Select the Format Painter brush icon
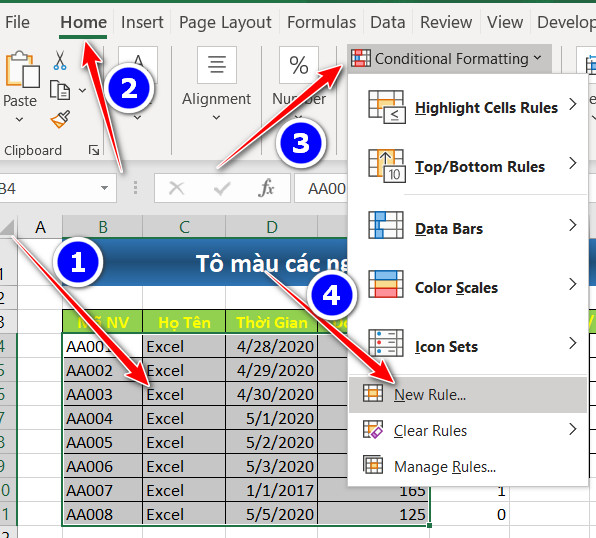Viewport: 596px width, 538px height. click(61, 119)
